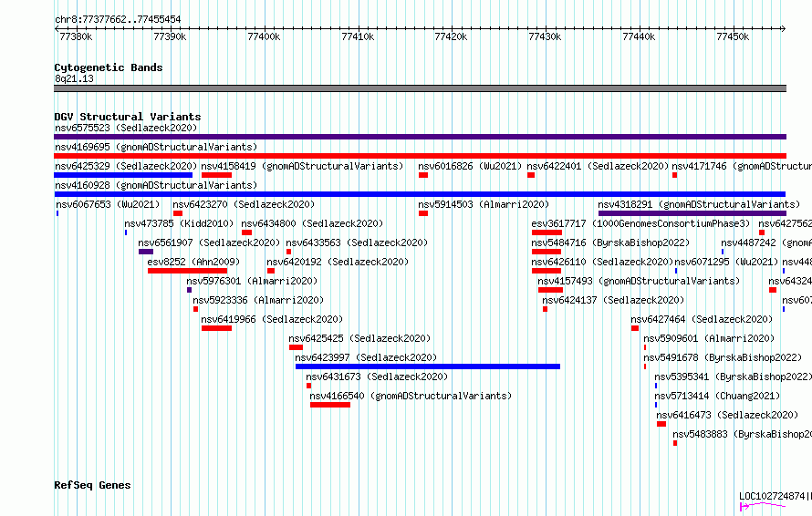The height and width of the screenshot is (516, 812).
Task: Open nsv4158419 gnomADStructuralVariants label
Action: coord(302,166)
